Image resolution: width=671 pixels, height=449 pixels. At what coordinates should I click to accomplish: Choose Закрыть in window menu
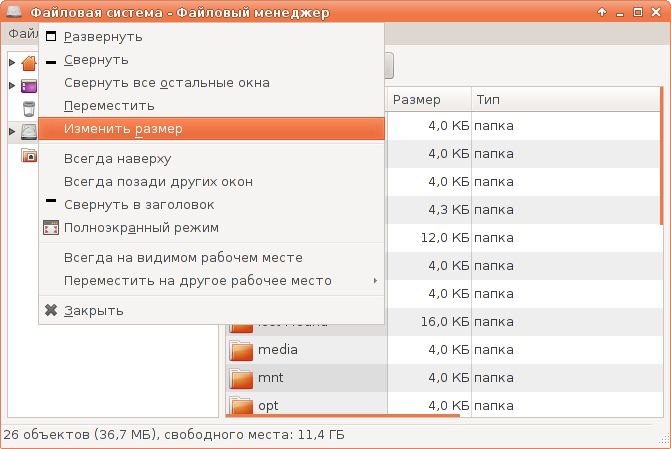point(211,311)
